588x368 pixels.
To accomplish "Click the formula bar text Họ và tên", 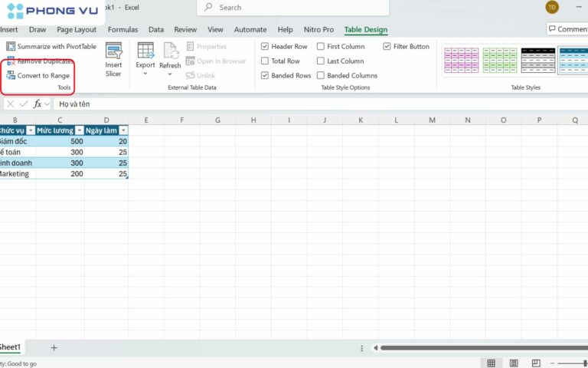I will [74, 104].
